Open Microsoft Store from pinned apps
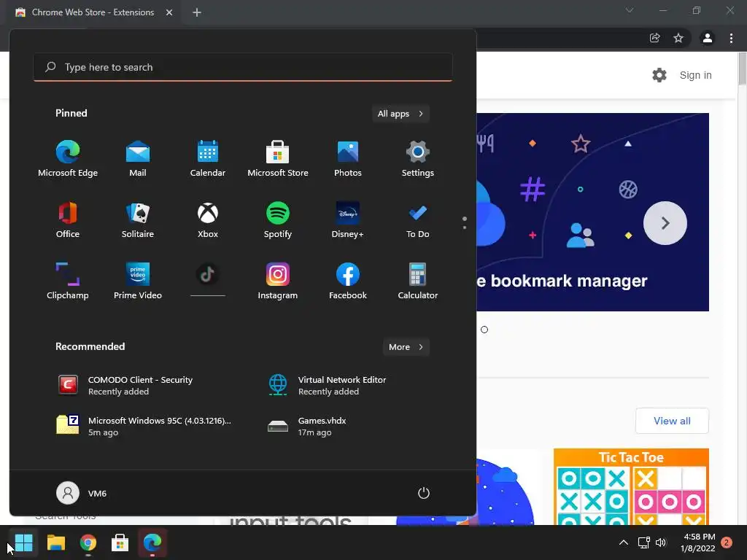This screenshot has width=747, height=560. click(278, 158)
